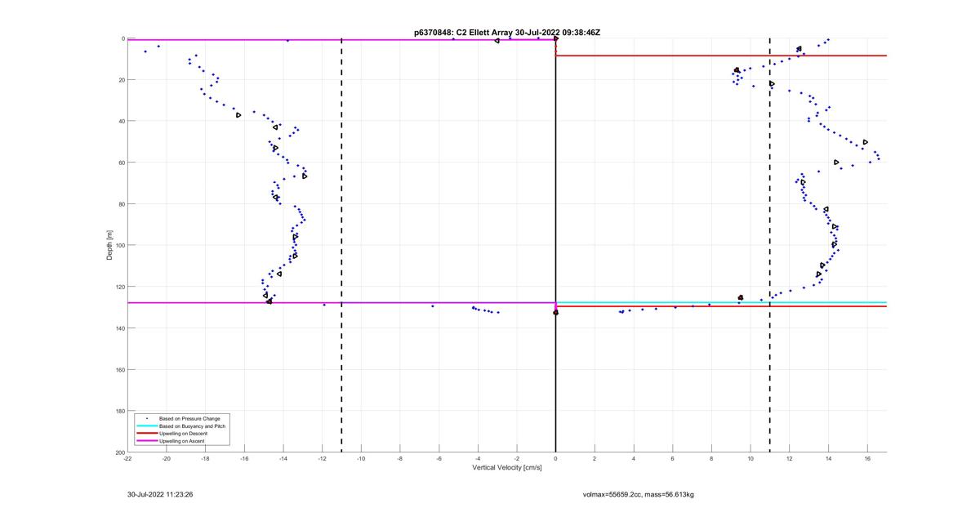This screenshot has height=508, width=980.
Task: Click depth axis tick label '140'
Action: pyautogui.click(x=119, y=328)
